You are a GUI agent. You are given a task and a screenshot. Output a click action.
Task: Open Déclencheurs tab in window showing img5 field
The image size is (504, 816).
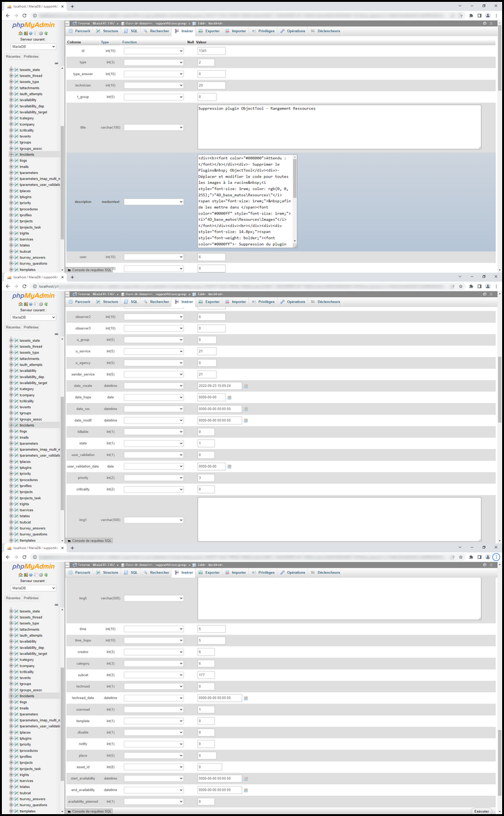tap(325, 573)
